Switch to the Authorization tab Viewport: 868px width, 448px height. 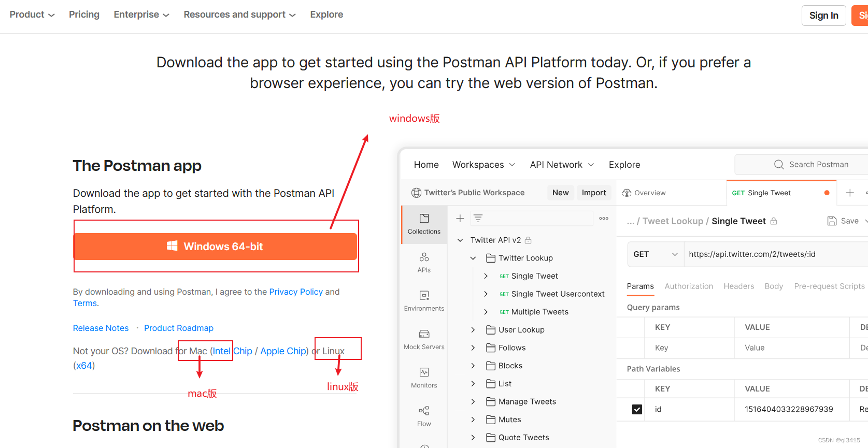[x=689, y=286]
